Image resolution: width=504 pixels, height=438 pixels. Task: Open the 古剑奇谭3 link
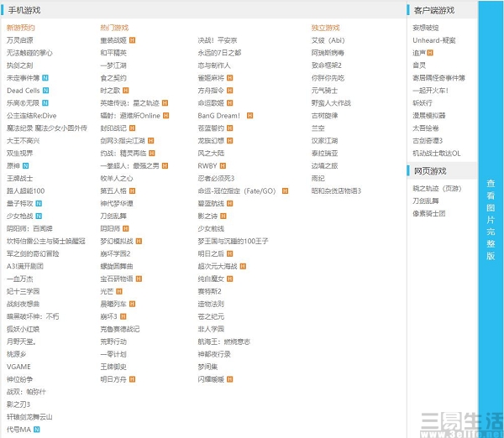click(x=428, y=141)
